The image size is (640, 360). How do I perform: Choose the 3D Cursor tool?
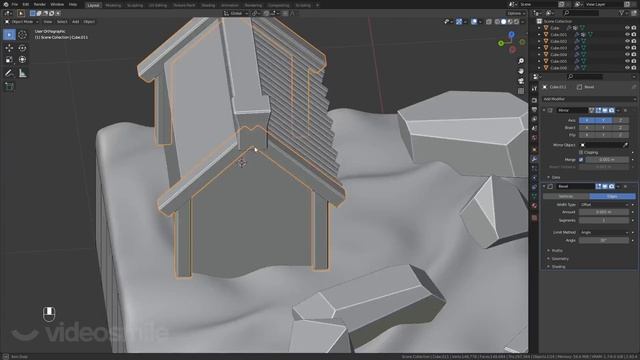coord(22,35)
